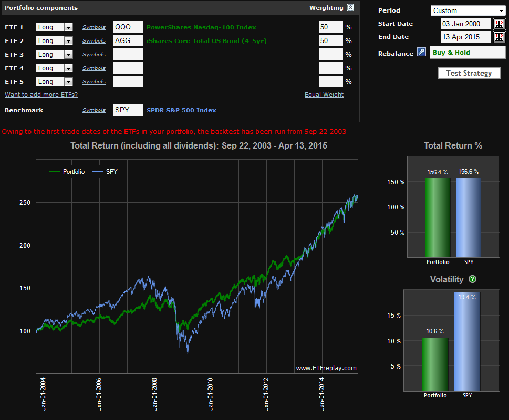Click the Symbols link for ETF 2
Screen dimensions: 509x420
94,41
